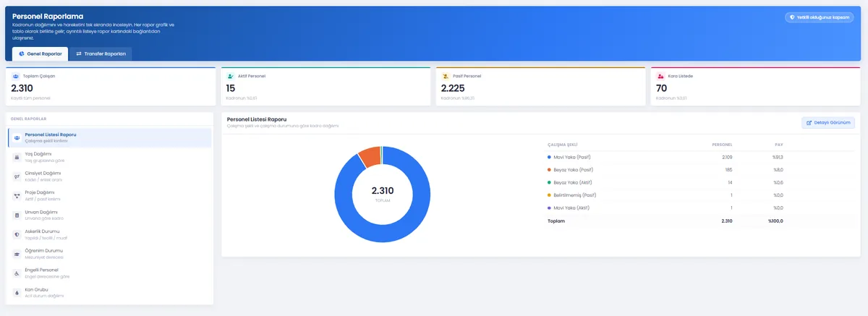
Task: Select the Genel Raporlar tab
Action: (40, 54)
